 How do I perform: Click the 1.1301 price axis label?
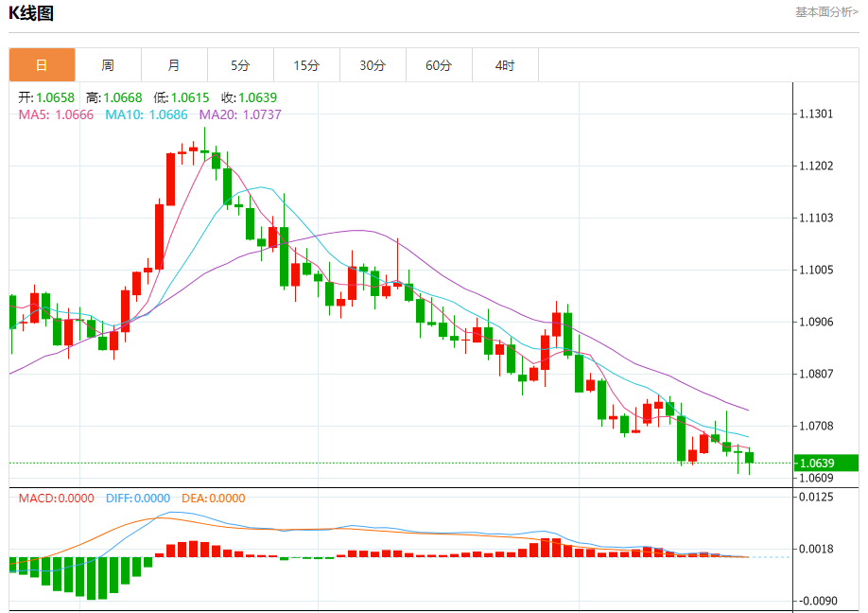click(x=816, y=114)
